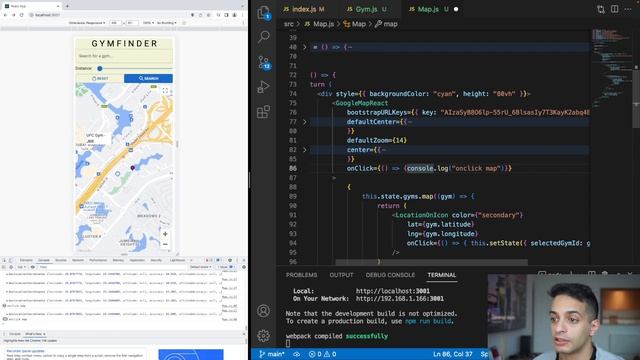Zoom in on the map
This screenshot has height=360, width=640.
(165, 234)
